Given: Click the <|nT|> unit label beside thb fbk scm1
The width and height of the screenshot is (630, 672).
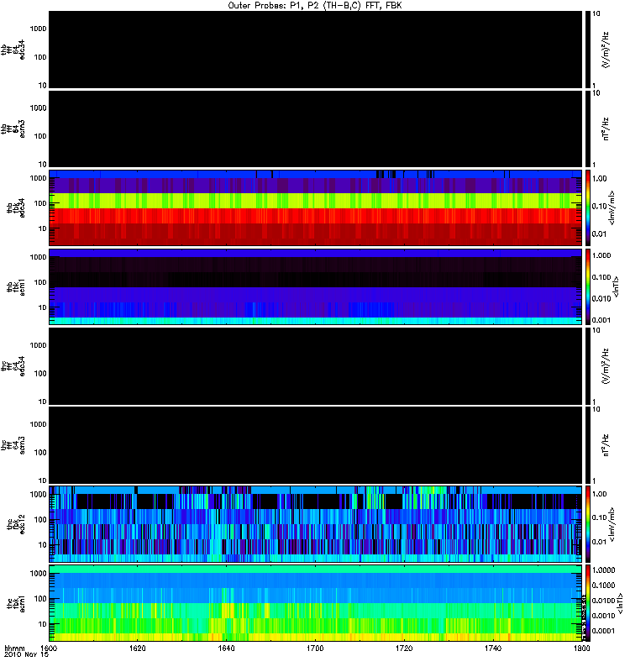Looking at the screenshot, I should (x=616, y=286).
